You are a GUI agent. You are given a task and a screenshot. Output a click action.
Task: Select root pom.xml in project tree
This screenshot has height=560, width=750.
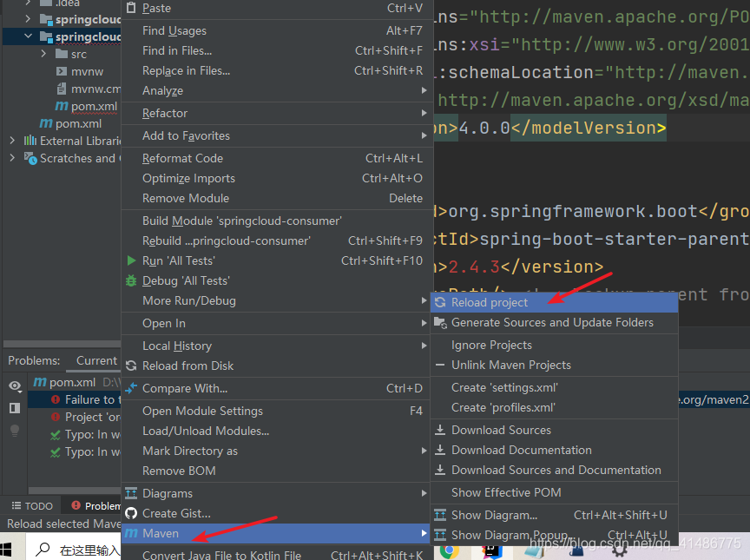(78, 123)
